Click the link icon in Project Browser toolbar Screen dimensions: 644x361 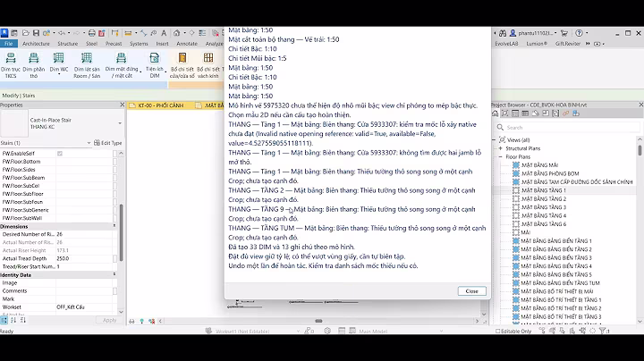pos(565,113)
